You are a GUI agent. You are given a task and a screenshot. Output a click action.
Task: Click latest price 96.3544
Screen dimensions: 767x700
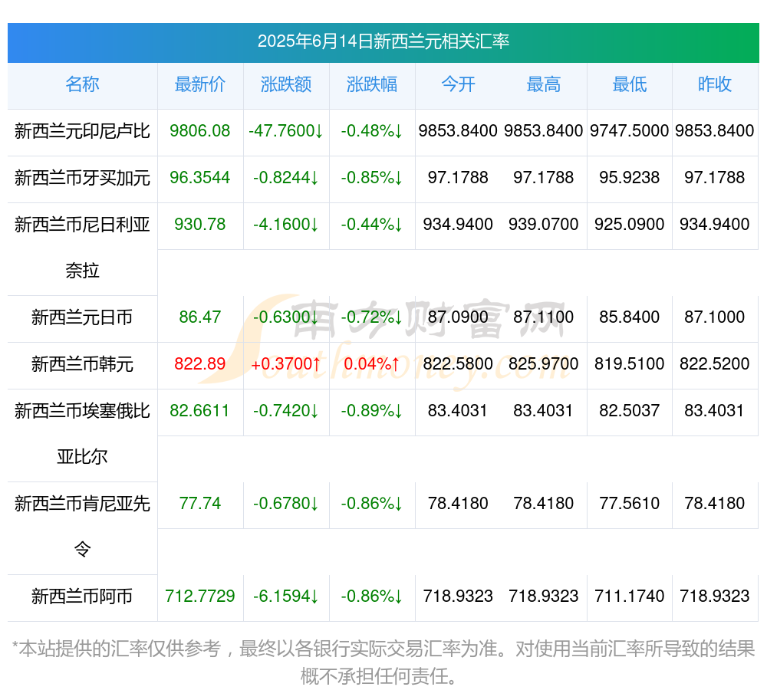coord(200,177)
